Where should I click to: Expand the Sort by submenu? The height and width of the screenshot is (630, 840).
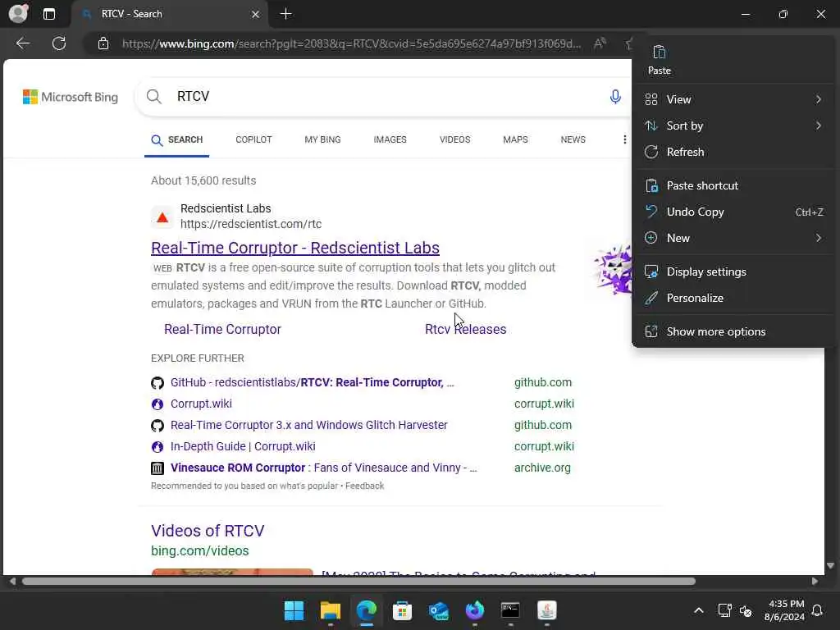pos(733,126)
